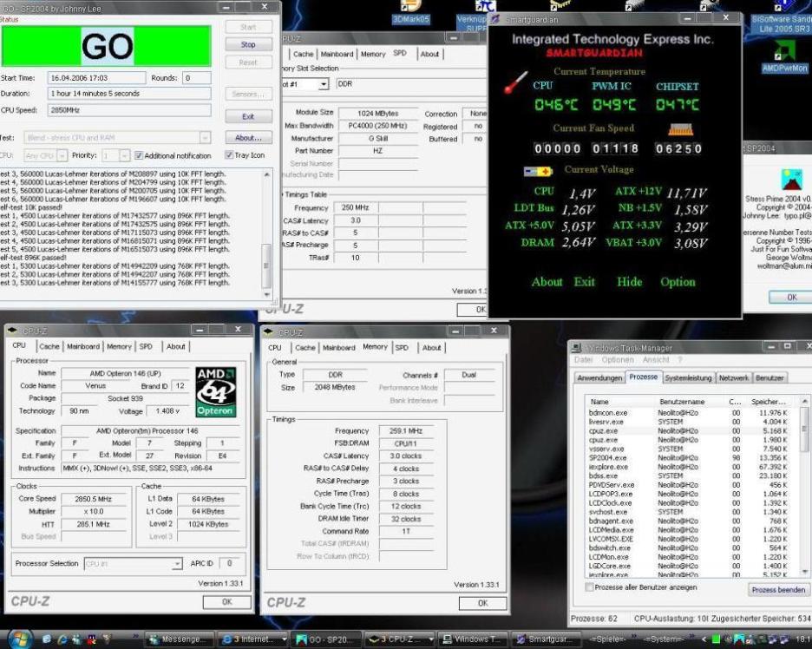Enable Prozesse aller Benutzer anzeigen
The width and height of the screenshot is (812, 649).
589,587
